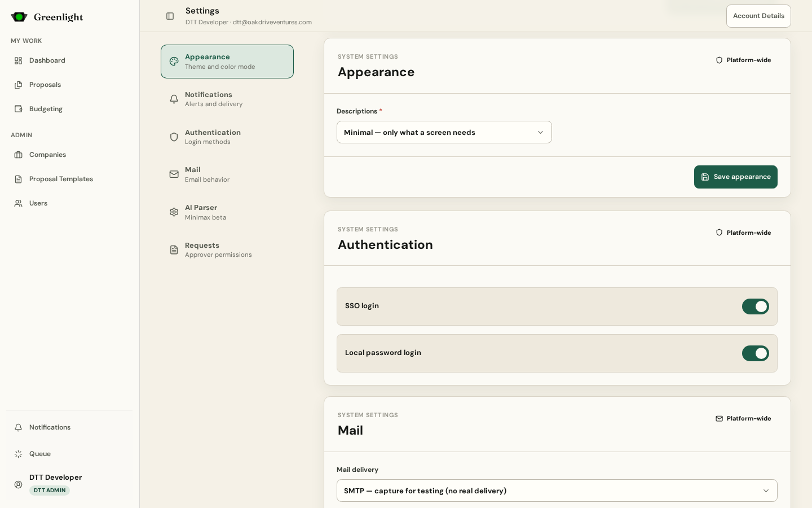Image resolution: width=812 pixels, height=508 pixels.
Task: Navigate to Dashboard
Action: [x=69, y=60]
